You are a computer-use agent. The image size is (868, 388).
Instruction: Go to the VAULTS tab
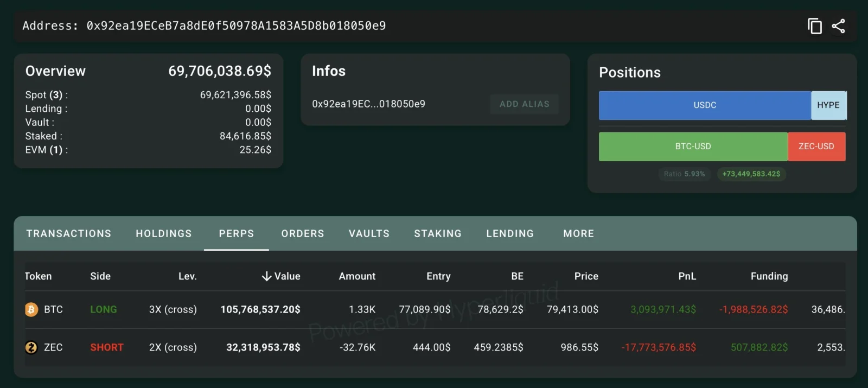[369, 233]
